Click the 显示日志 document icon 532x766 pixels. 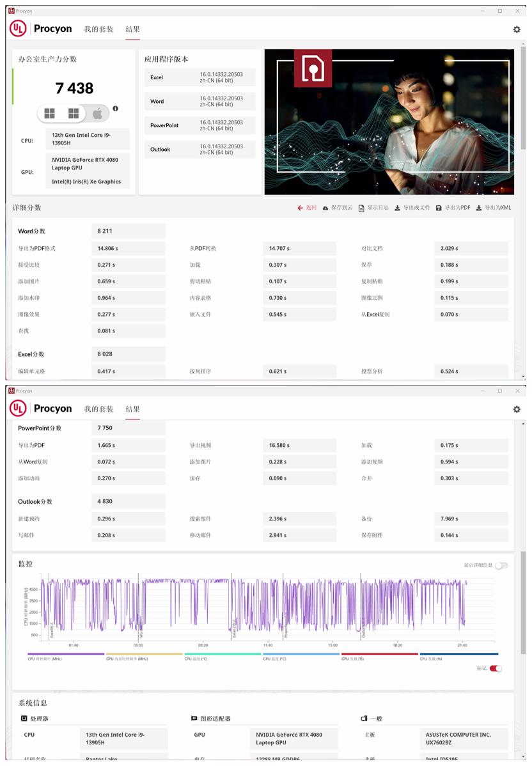click(361, 208)
